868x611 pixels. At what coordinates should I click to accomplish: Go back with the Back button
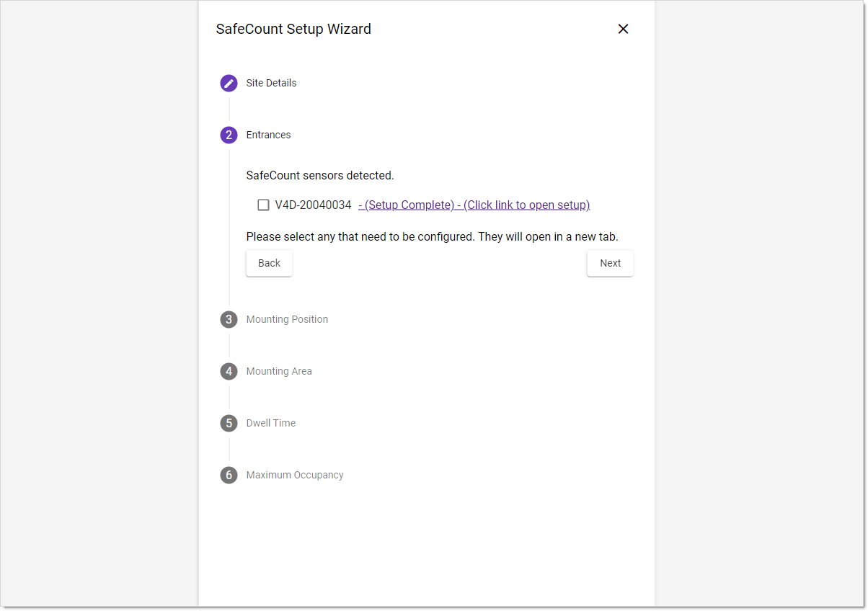269,263
